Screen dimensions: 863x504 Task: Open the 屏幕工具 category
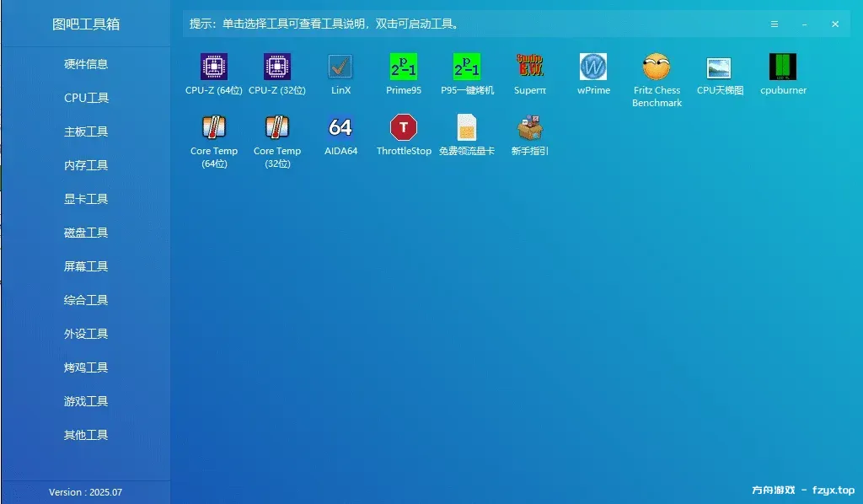[86, 266]
